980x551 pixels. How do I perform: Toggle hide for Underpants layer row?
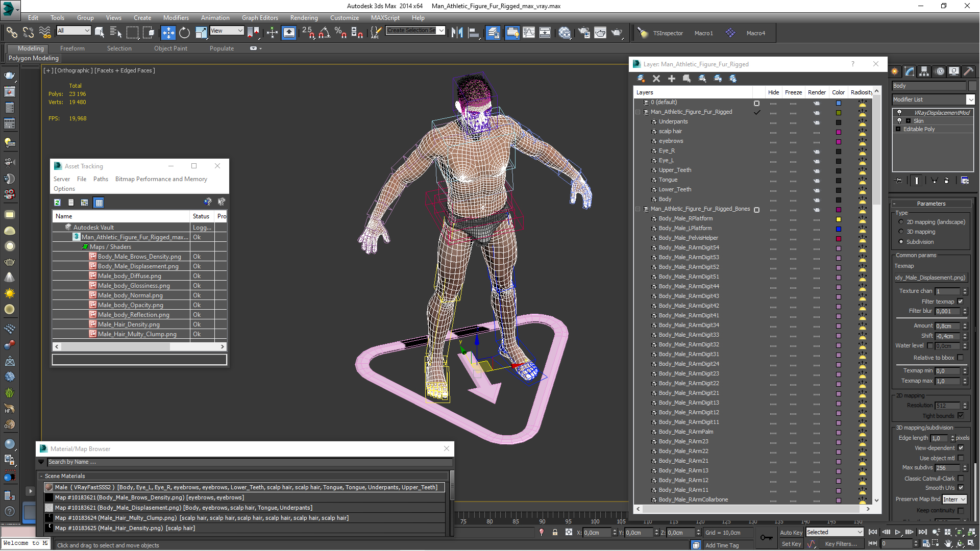coord(773,122)
